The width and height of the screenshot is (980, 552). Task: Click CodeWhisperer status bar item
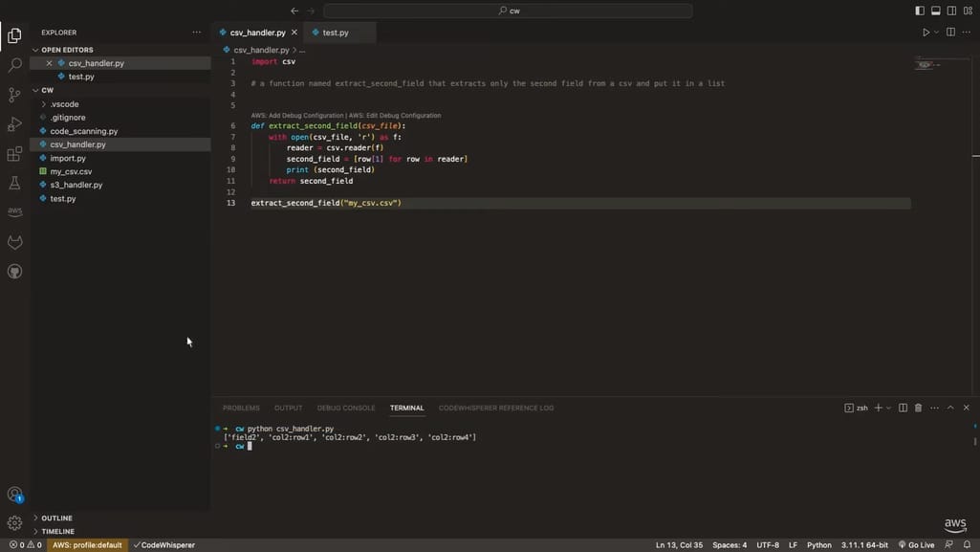click(x=164, y=545)
